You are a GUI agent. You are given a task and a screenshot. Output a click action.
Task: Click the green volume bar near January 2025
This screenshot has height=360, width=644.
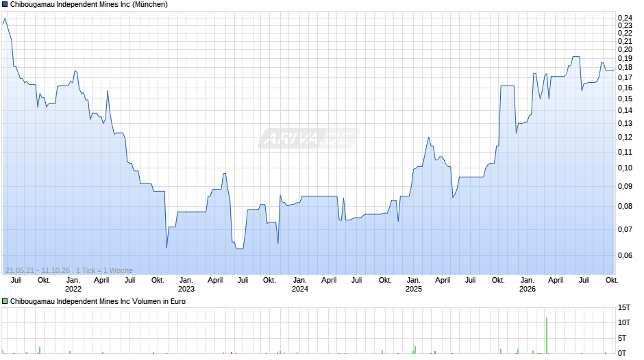pos(414,350)
